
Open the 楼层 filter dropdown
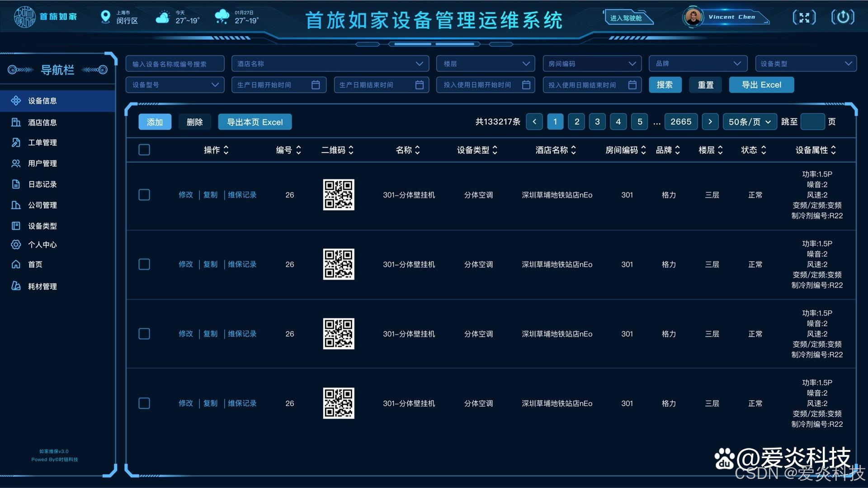pyautogui.click(x=486, y=64)
